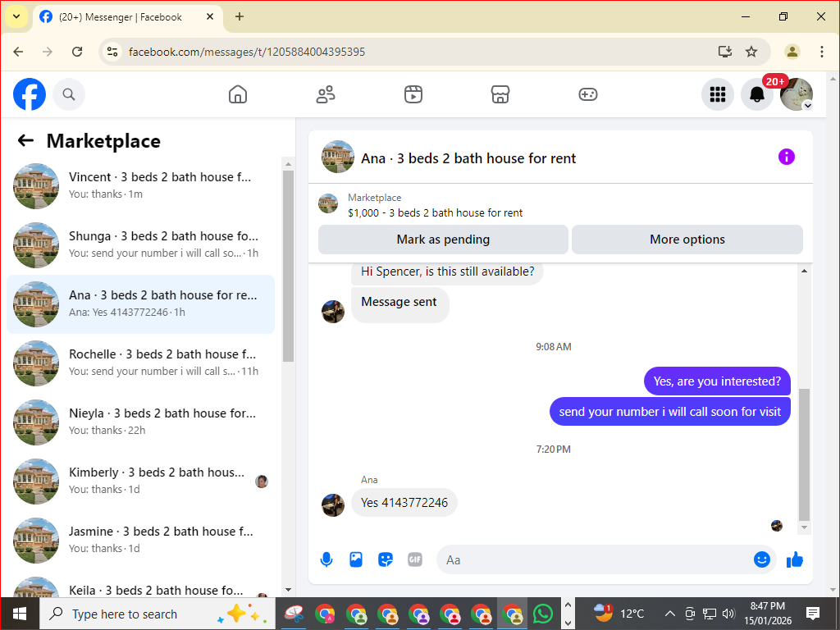840x630 pixels.
Task: Click the taskbar search box
Action: pyautogui.click(x=157, y=614)
